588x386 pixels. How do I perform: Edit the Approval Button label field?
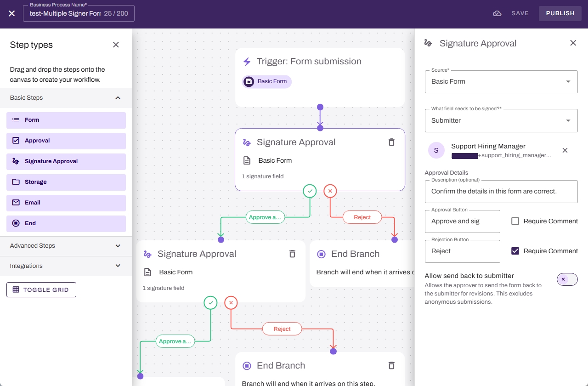(463, 221)
